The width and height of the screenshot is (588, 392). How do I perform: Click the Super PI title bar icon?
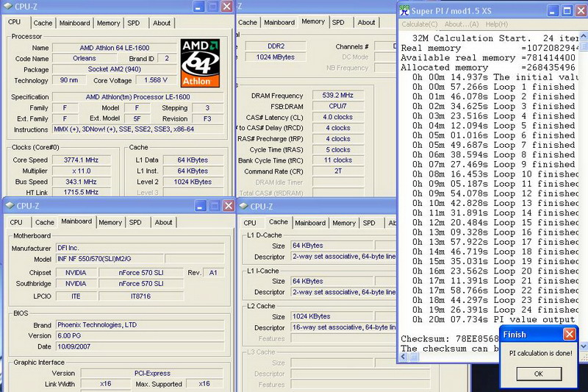[x=405, y=10]
